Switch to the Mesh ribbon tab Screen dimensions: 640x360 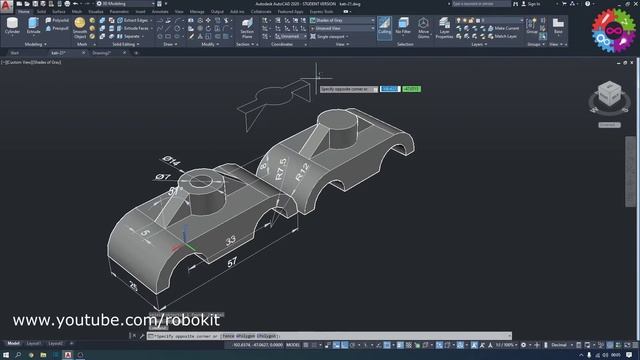click(x=77, y=11)
